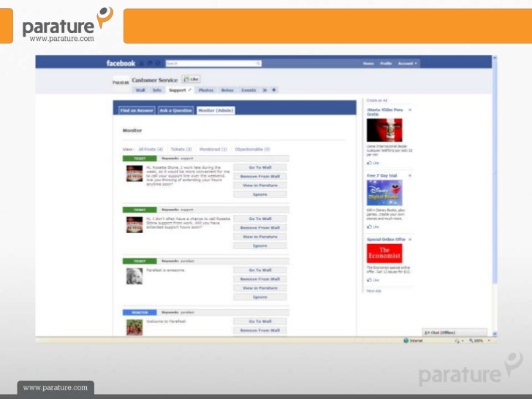Viewport: 532px width, 399px height.
Task: Click the Profile link in header
Action: click(x=386, y=64)
